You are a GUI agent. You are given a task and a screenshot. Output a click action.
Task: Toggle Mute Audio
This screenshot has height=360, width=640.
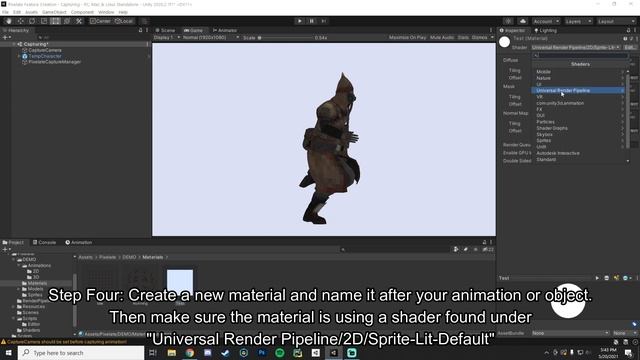442,38
